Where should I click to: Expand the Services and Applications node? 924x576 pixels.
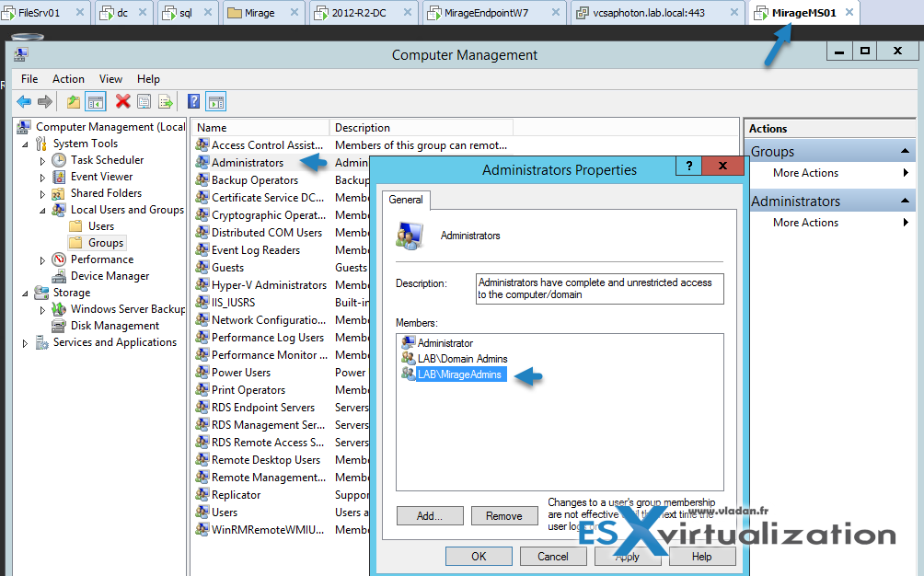(25, 343)
